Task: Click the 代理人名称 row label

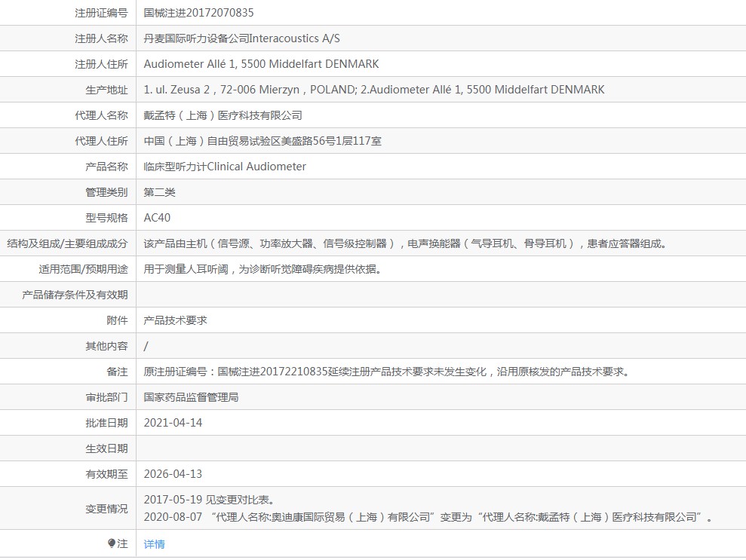Action: [101, 115]
